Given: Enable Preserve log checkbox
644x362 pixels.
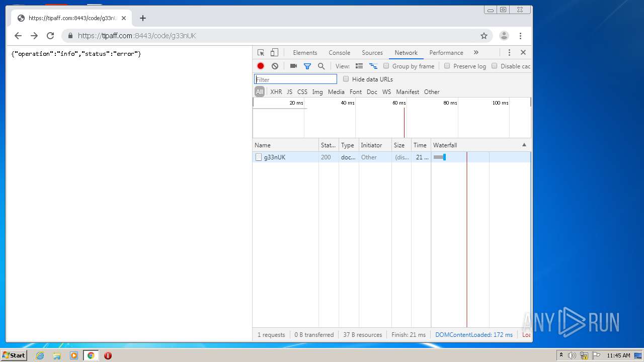Looking at the screenshot, I should [x=447, y=66].
